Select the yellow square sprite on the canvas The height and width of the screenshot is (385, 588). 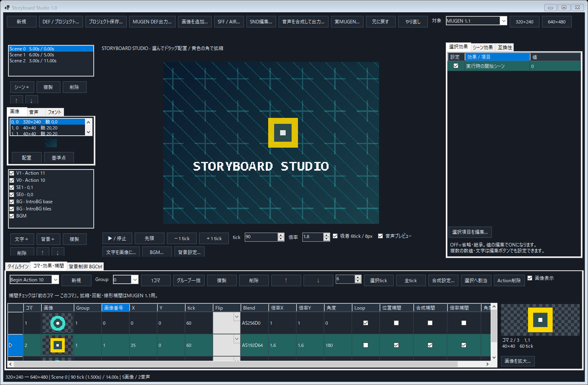point(283,133)
